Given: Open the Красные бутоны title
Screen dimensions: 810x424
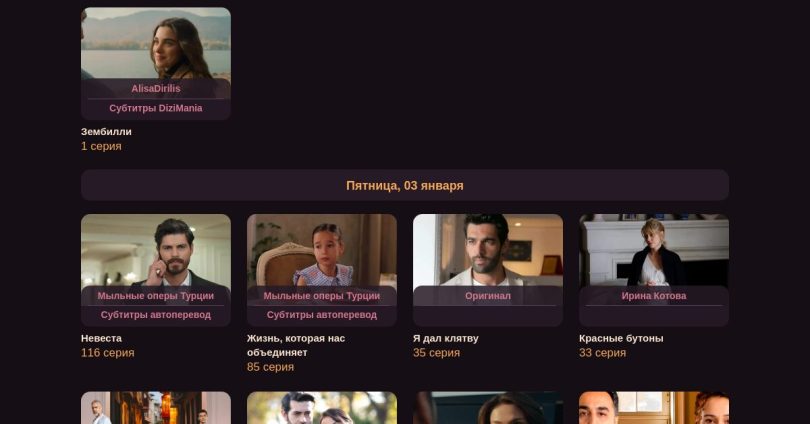Looking at the screenshot, I should pyautogui.click(x=621, y=338).
